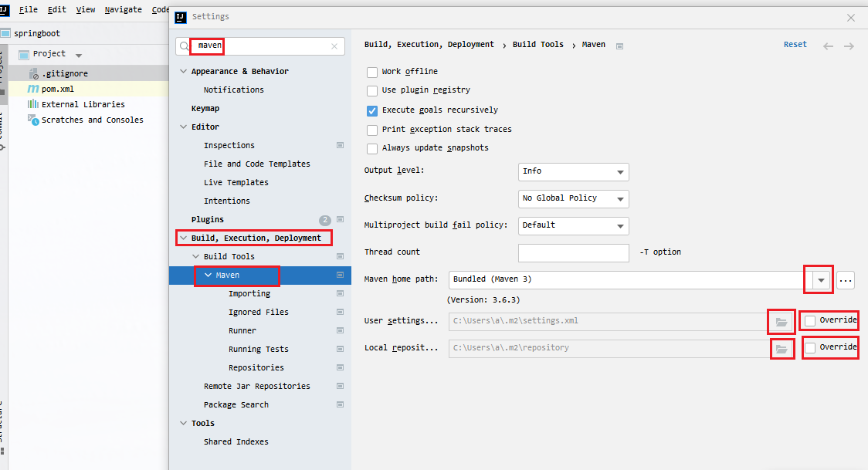Click Build Tools in the breadcrumb
This screenshot has width=868, height=470.
(x=538, y=44)
